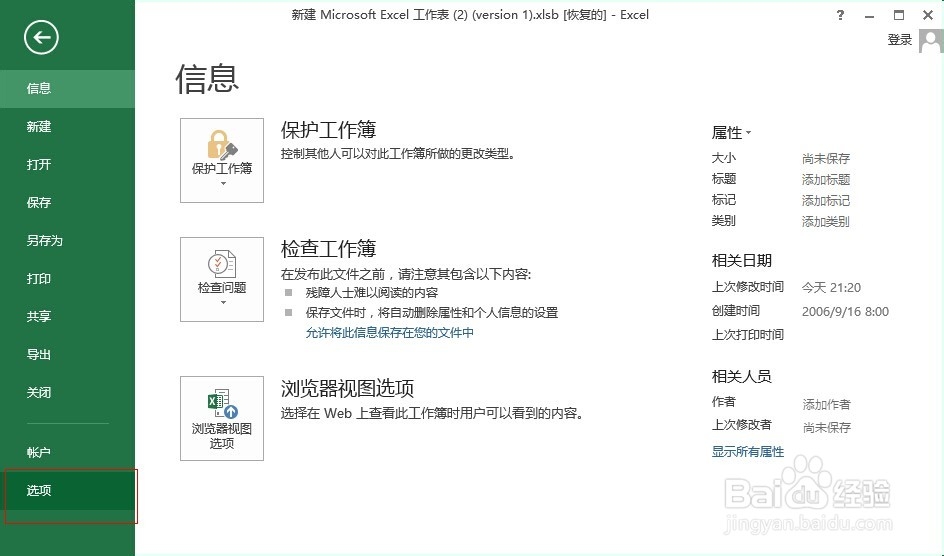The image size is (944, 556).
Task: Click 保存文件时，将自动删除属性和个人信息的设置 text
Action: [x=432, y=312]
